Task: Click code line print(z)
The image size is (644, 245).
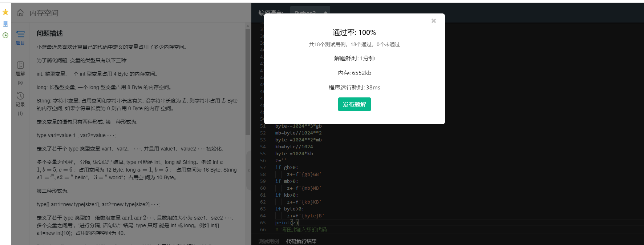Action: point(287,222)
